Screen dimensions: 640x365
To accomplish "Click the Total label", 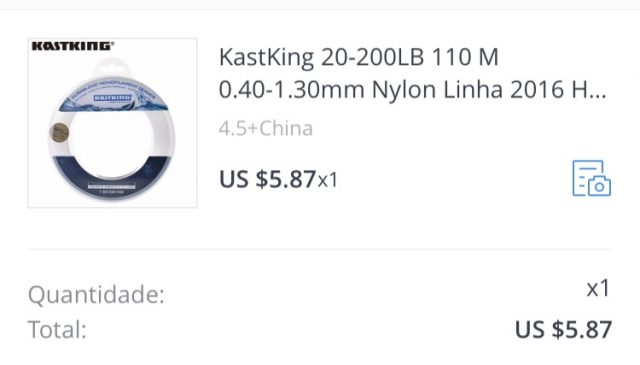I will (x=57, y=329).
